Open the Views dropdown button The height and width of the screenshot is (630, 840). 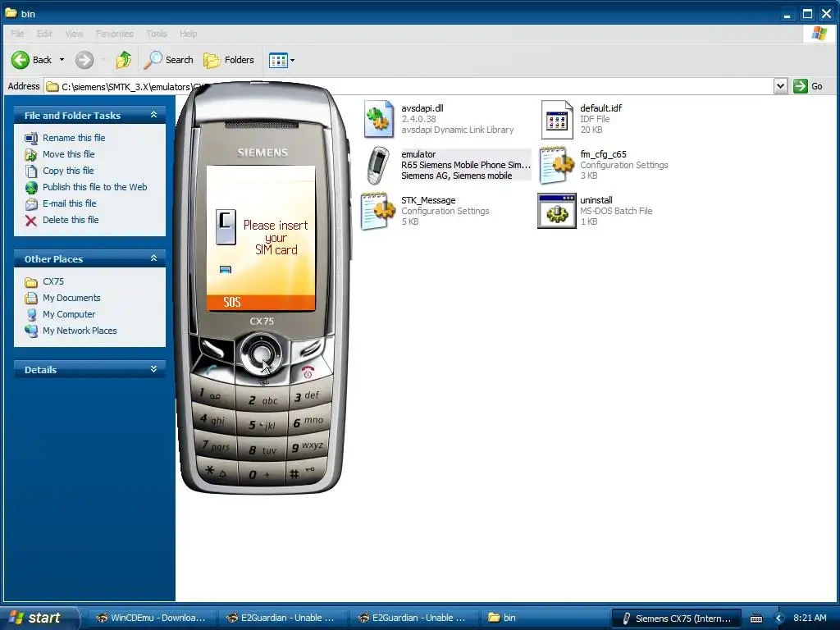282,60
